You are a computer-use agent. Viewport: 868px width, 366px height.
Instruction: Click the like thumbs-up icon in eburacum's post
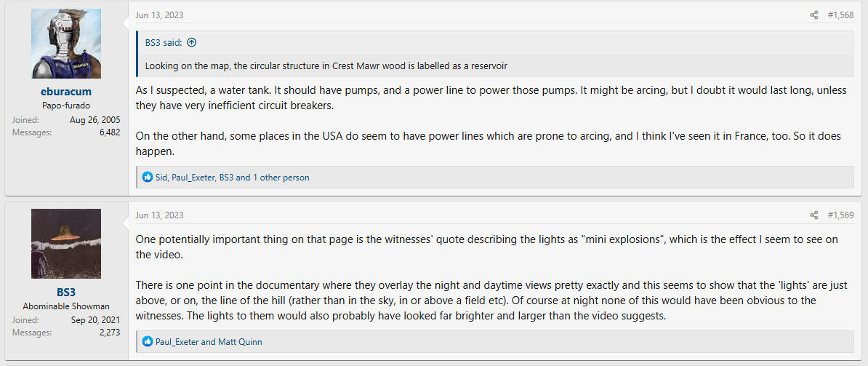tap(148, 177)
